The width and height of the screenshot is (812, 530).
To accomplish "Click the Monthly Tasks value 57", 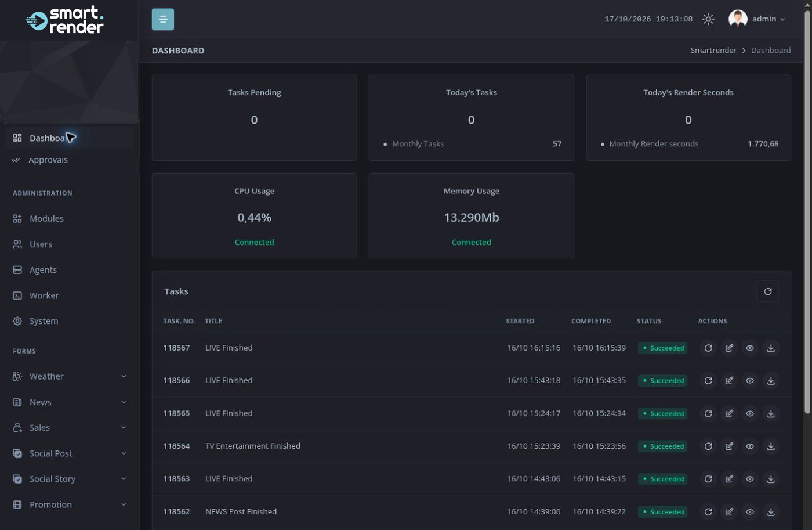I will [557, 144].
